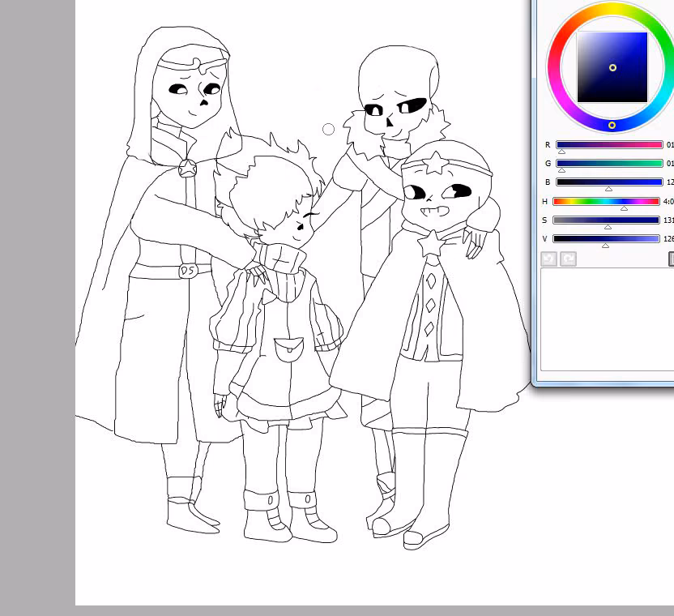Click the B blue channel slider bar
674x616 pixels.
(x=609, y=182)
